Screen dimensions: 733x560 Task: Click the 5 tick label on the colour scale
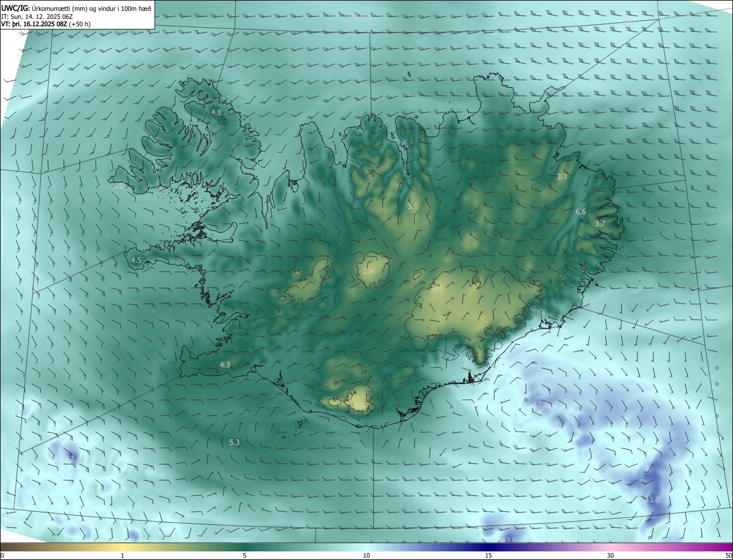point(245,555)
